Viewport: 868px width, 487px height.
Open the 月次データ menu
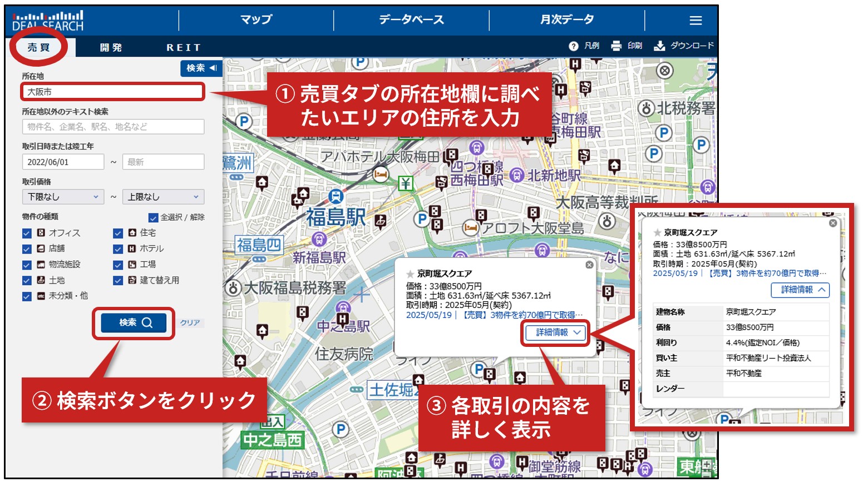pyautogui.click(x=567, y=20)
